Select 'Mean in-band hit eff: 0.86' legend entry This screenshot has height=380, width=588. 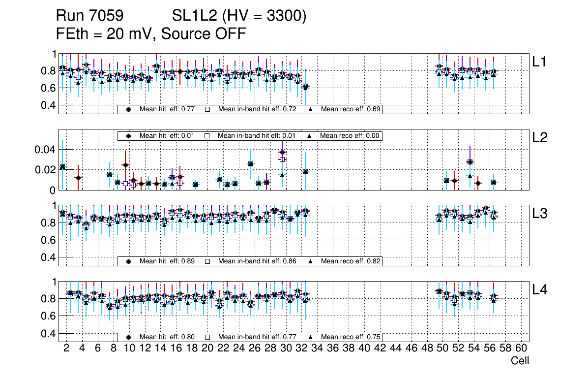pyautogui.click(x=257, y=261)
